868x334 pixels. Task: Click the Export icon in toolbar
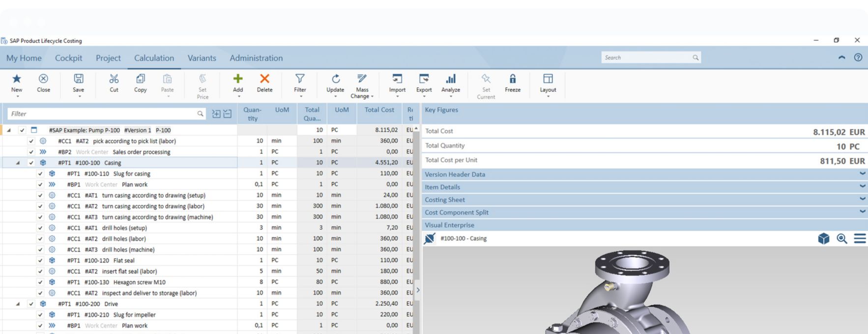[x=424, y=79]
